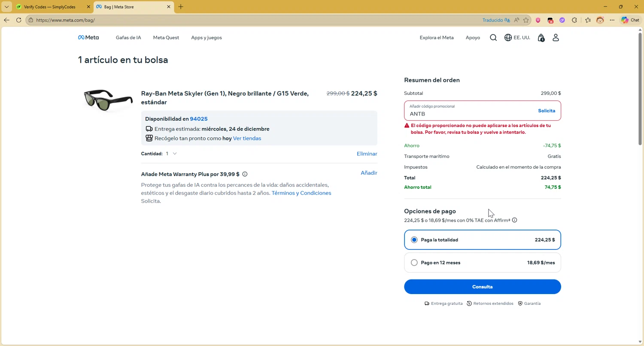Click the Subtotal 299,00 $ amount
644x346 pixels.
click(x=551, y=93)
